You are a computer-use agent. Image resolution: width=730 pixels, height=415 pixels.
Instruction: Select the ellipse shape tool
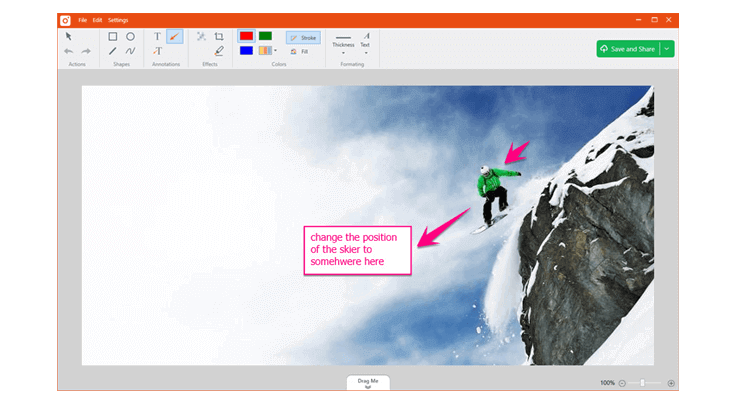click(130, 36)
